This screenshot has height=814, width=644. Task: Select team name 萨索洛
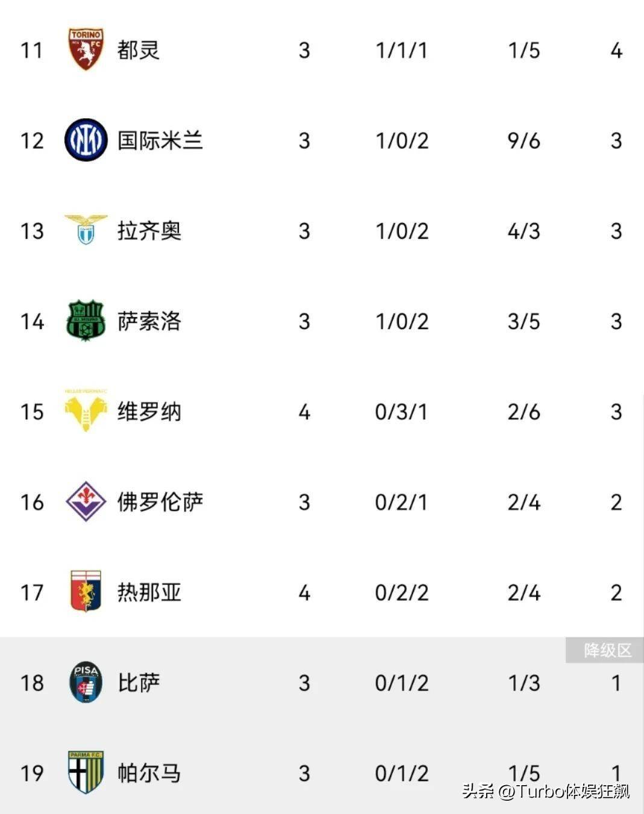tap(149, 321)
